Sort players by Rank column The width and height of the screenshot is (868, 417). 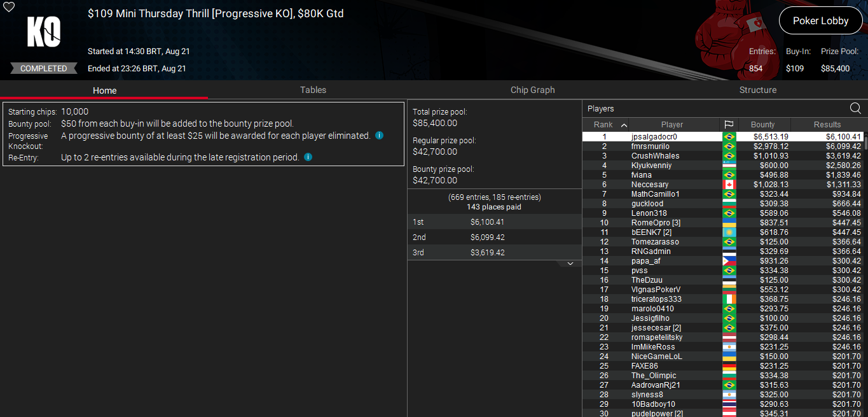(605, 125)
